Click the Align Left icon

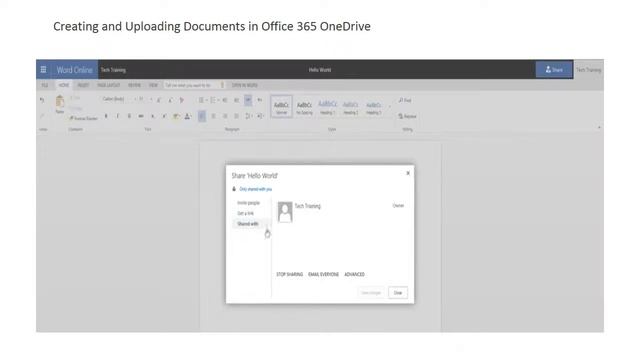coord(202,116)
